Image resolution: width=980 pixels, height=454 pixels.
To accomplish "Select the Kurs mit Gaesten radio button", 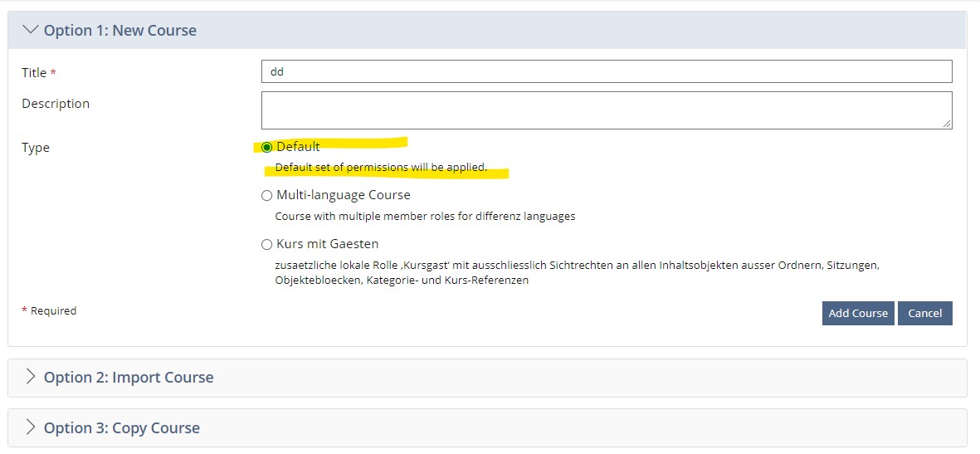I will point(266,245).
